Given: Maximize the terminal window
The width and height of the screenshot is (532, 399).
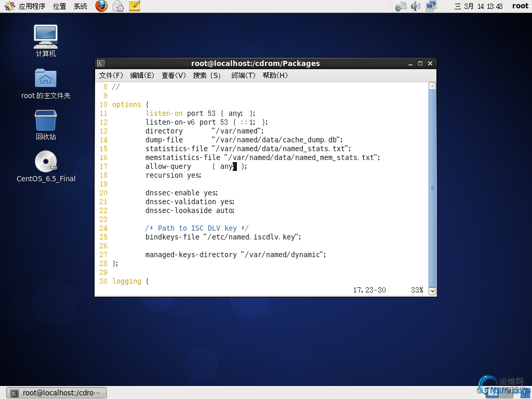Looking at the screenshot, I should (x=420, y=63).
